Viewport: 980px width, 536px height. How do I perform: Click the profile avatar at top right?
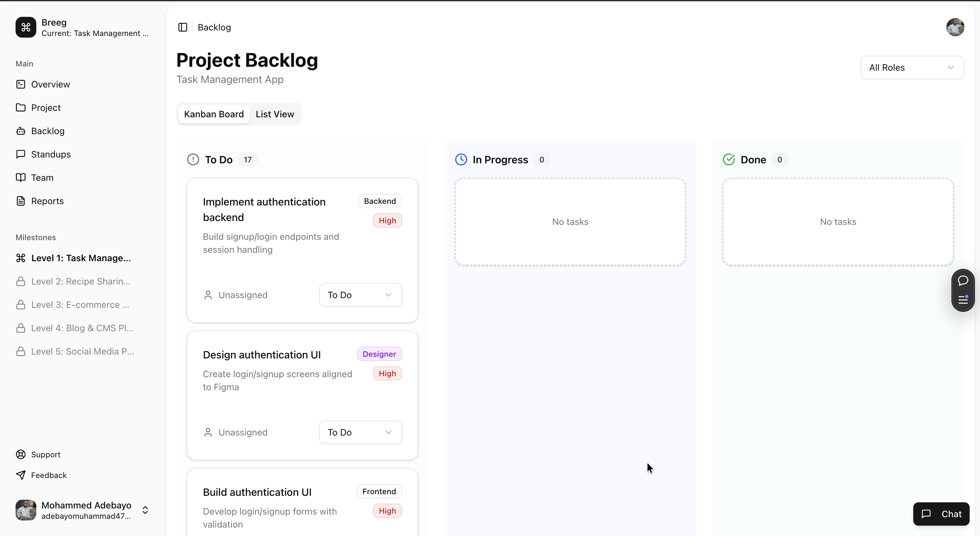coord(955,27)
